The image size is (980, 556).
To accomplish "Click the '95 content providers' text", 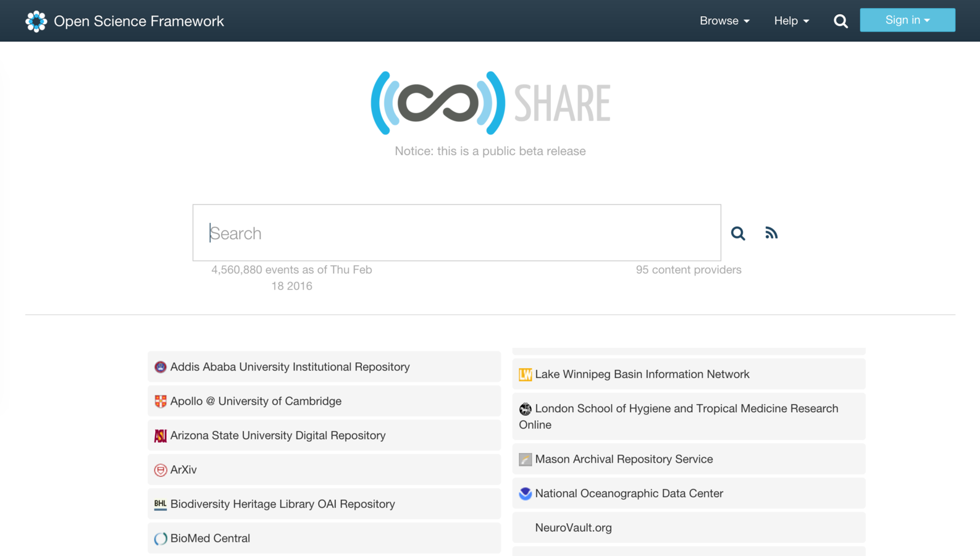I will click(x=689, y=270).
